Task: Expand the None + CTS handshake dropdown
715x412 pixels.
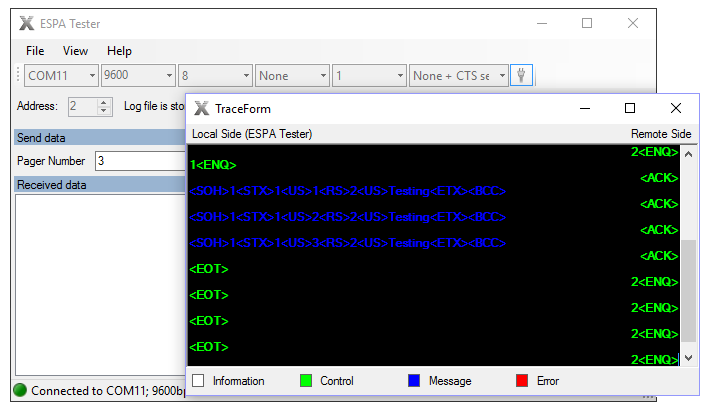Action: tap(502, 76)
